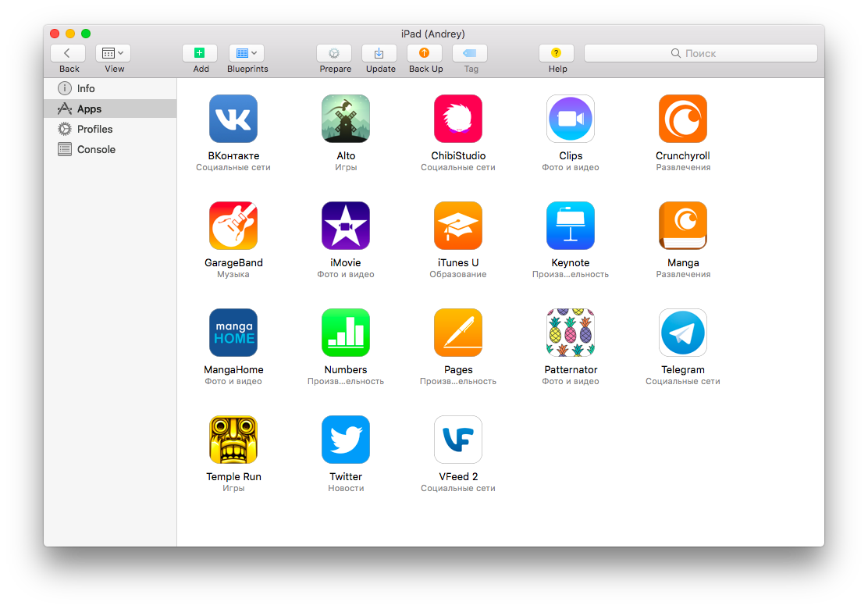Image resolution: width=868 pixels, height=609 pixels.
Task: Select the iTunes U app icon
Action: coord(457,226)
